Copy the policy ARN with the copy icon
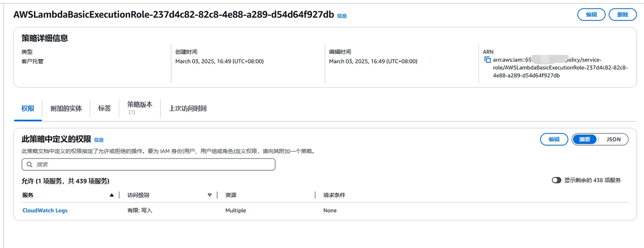Viewport: 644px width, 248px height. click(487, 60)
